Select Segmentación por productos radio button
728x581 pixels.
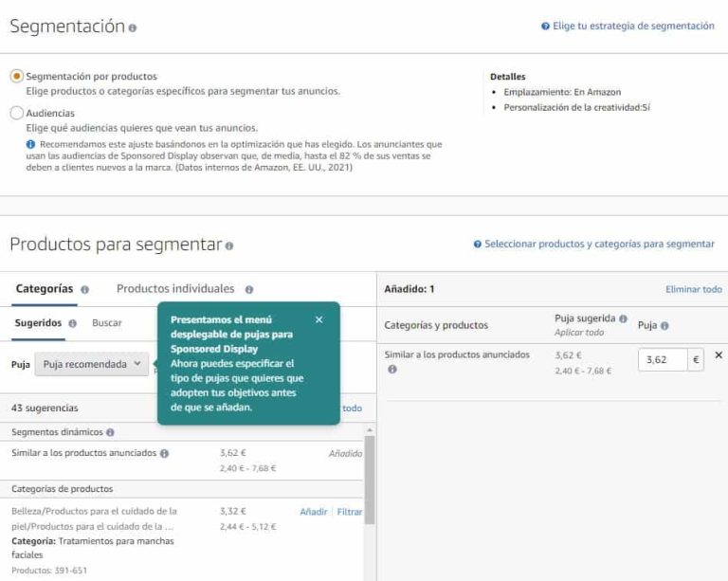[x=17, y=76]
